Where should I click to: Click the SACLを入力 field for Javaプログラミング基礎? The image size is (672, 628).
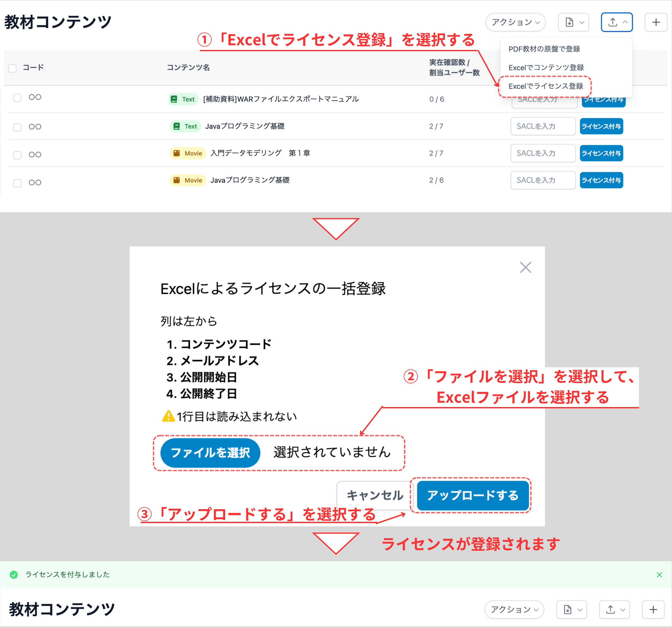click(543, 126)
